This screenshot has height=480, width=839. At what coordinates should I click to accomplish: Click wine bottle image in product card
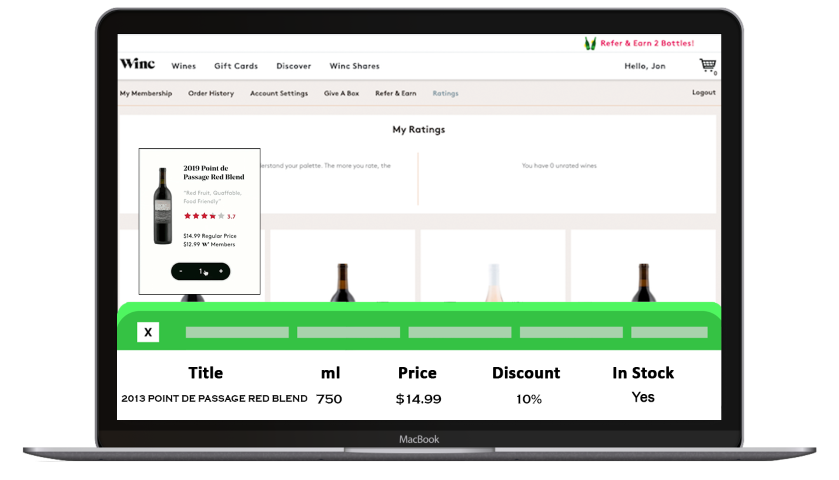pyautogui.click(x=163, y=206)
